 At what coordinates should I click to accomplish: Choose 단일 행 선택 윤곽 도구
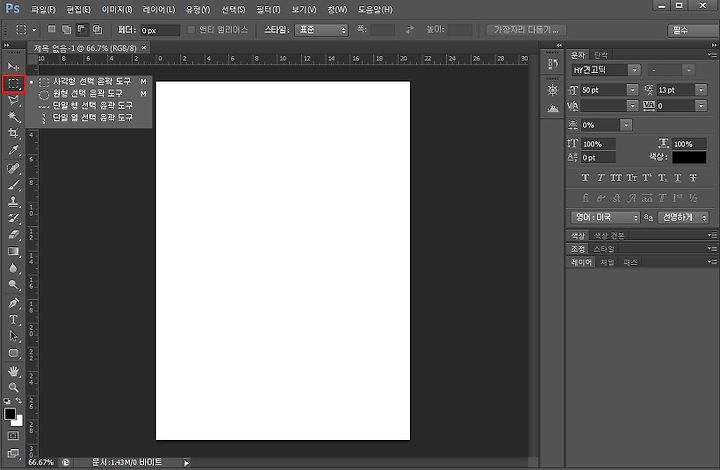tap(92, 106)
